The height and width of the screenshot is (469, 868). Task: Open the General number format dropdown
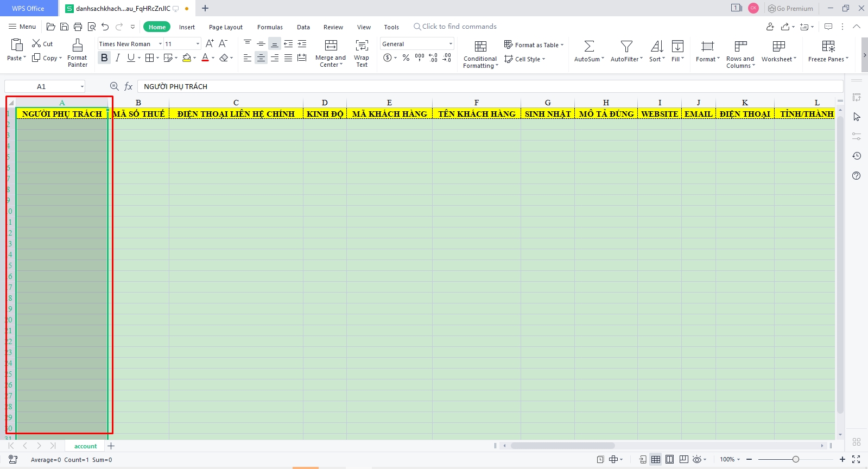coord(451,44)
